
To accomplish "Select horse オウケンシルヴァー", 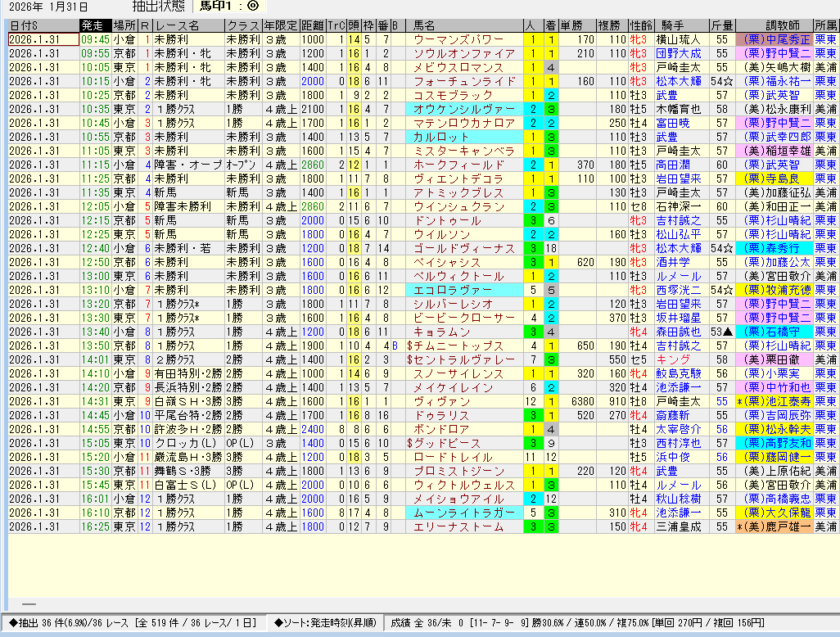I will [x=464, y=109].
